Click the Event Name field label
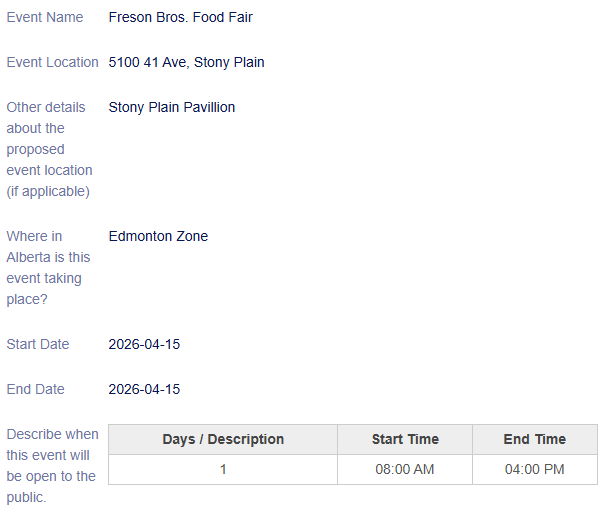The height and width of the screenshot is (511, 604). click(45, 17)
